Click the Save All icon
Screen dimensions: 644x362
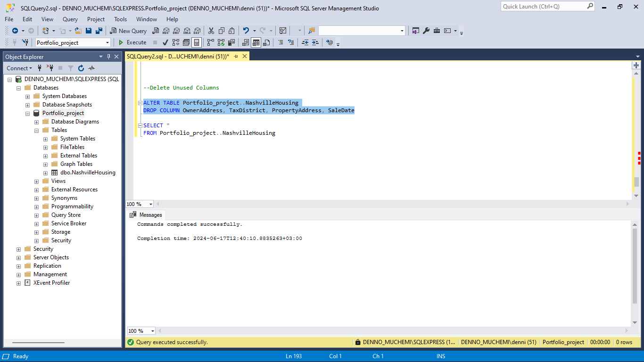click(99, 31)
